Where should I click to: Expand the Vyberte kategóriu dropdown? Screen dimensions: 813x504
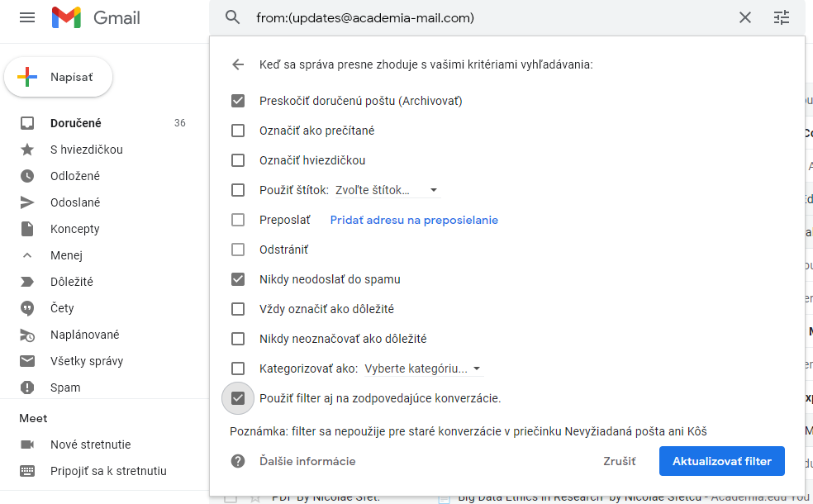(423, 368)
